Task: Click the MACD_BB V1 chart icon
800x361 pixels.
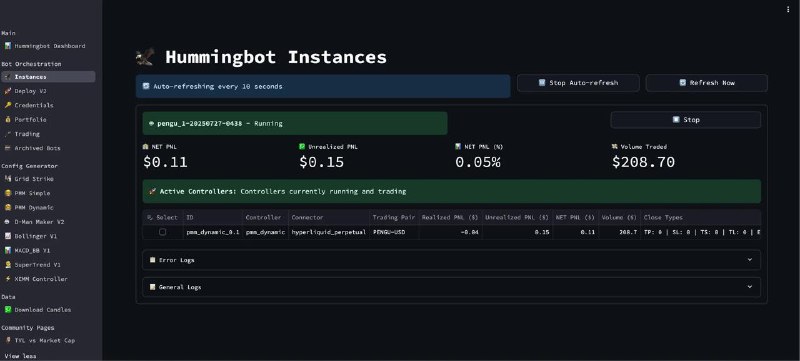Action: tap(8, 250)
